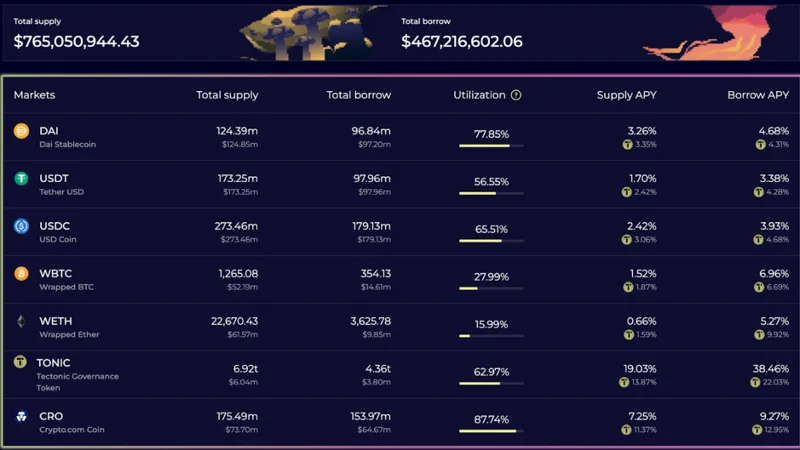Click TONIC reward icon beside WBTC 1.87%
This screenshot has width=800, height=450.
[x=628, y=287]
